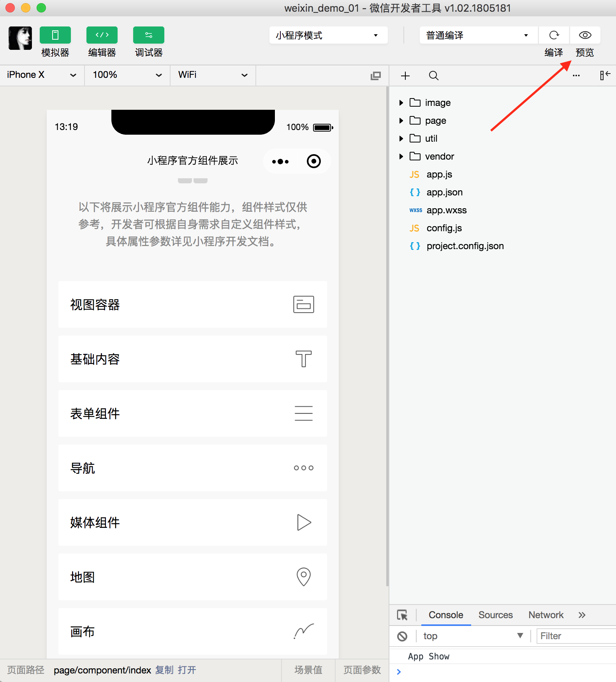Open the 基础内容 list item
Image resolution: width=616 pixels, height=682 pixels.
(x=193, y=359)
